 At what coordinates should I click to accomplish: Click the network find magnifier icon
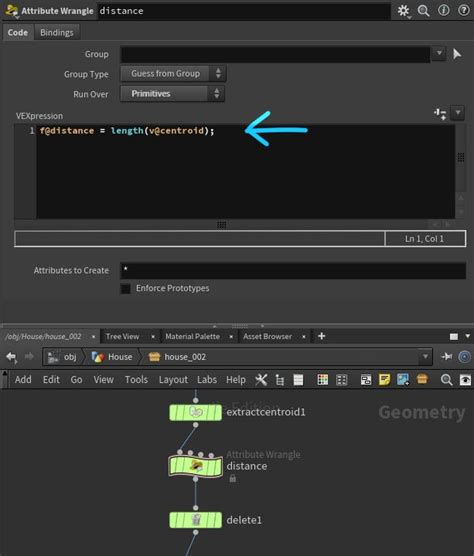click(446, 380)
